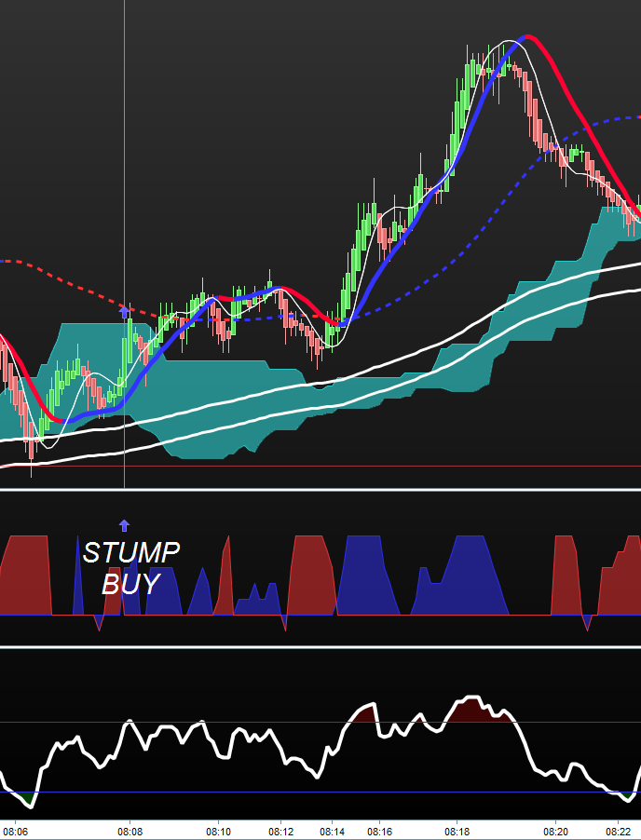Click the blue dashed line at chart's right edge
This screenshot has height=840, width=641.
(x=624, y=118)
